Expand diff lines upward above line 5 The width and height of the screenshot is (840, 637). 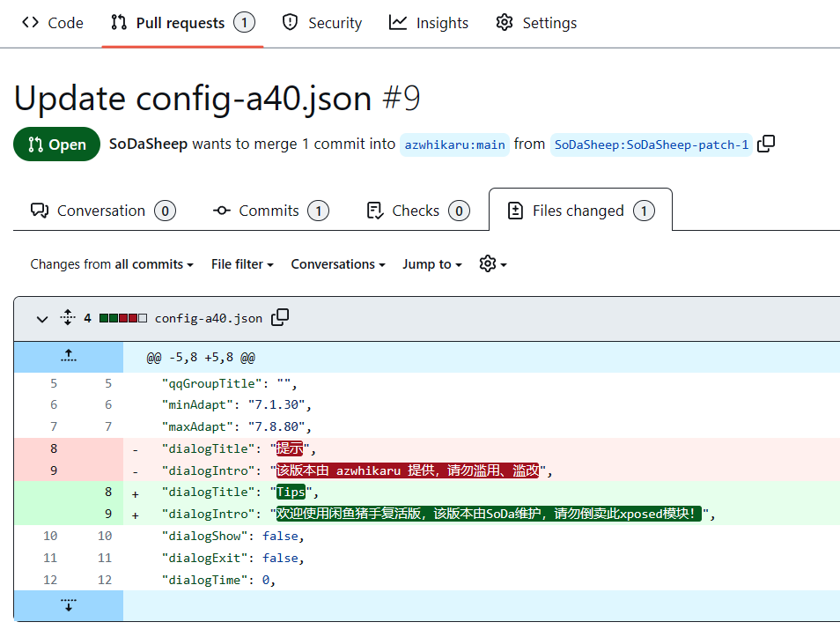69,357
